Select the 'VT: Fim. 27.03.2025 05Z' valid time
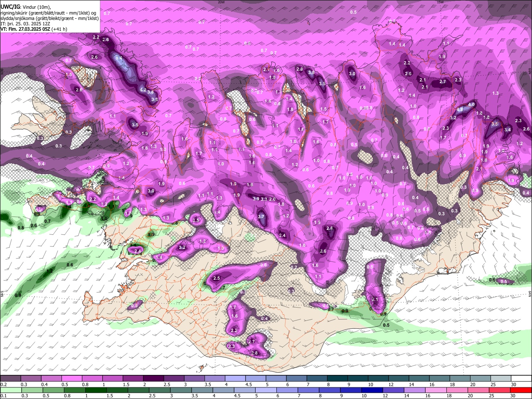 coord(26,29)
